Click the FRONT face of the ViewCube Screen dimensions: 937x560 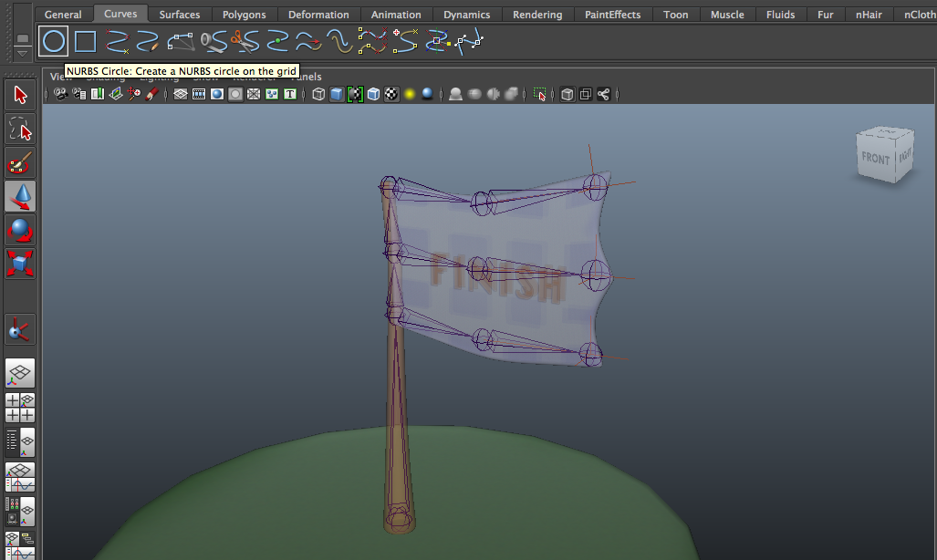coord(875,157)
